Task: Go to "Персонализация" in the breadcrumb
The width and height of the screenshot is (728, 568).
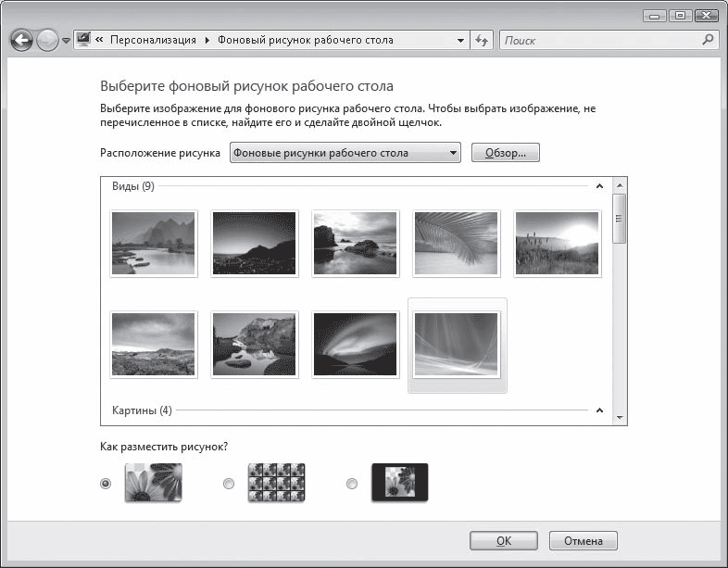Action: 153,41
